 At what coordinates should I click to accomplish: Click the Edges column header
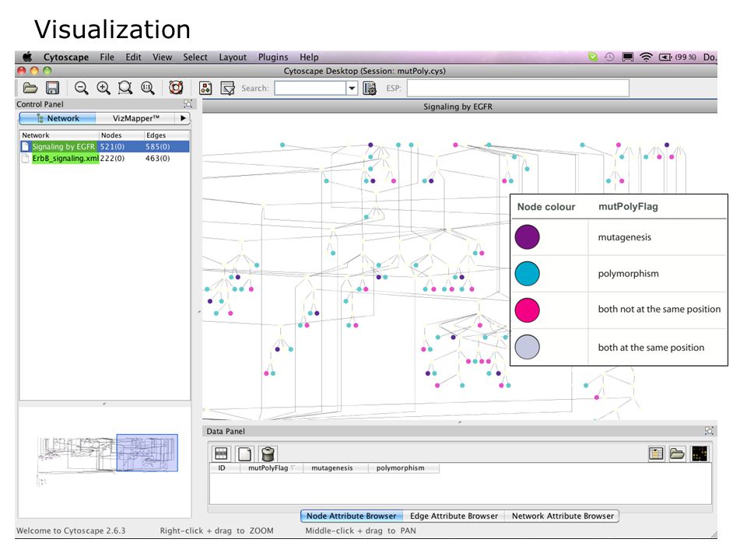coord(167,135)
